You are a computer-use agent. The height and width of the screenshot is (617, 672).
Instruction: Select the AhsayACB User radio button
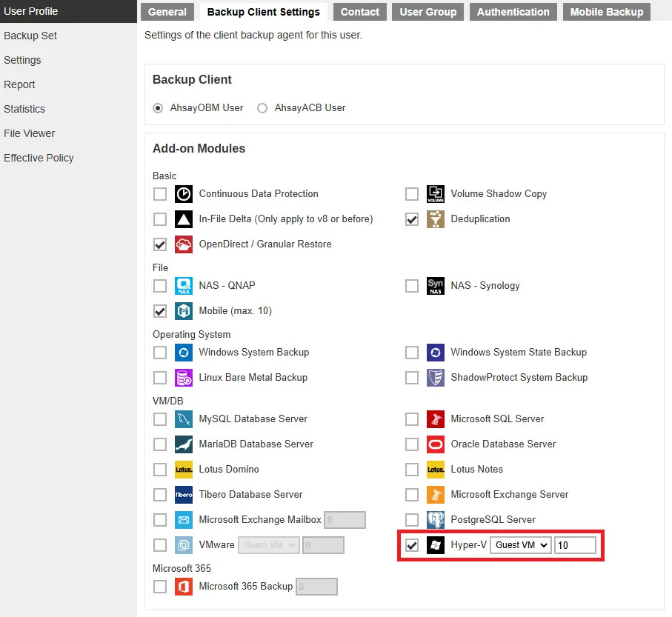click(262, 108)
